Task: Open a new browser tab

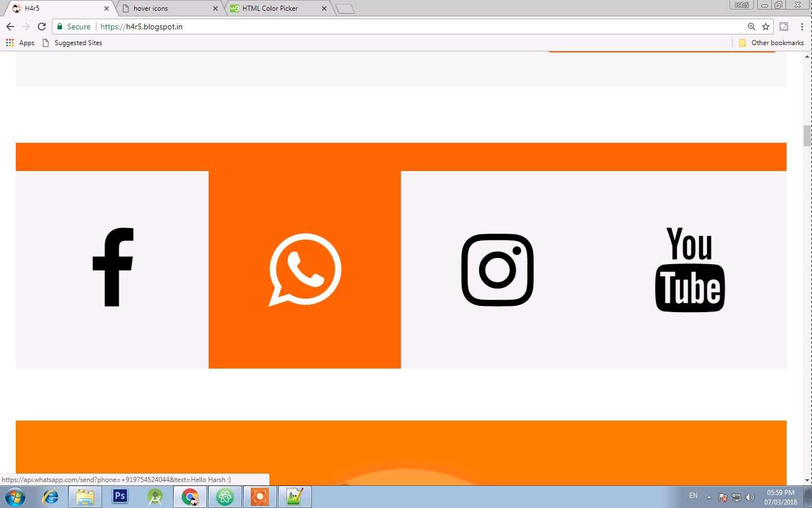Action: point(345,8)
